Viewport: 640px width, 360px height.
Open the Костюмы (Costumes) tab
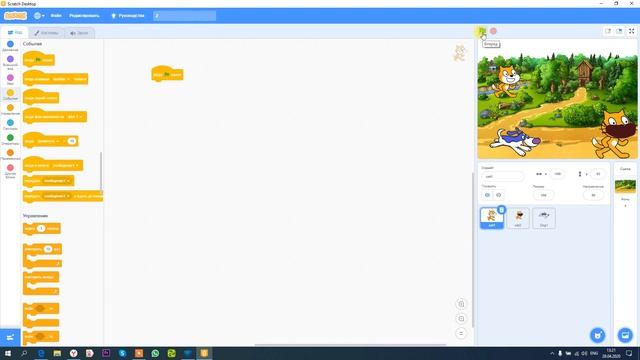point(47,33)
